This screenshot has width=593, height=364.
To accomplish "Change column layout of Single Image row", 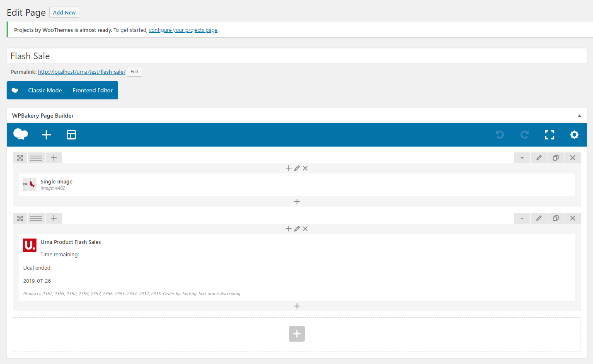I will point(36,158).
